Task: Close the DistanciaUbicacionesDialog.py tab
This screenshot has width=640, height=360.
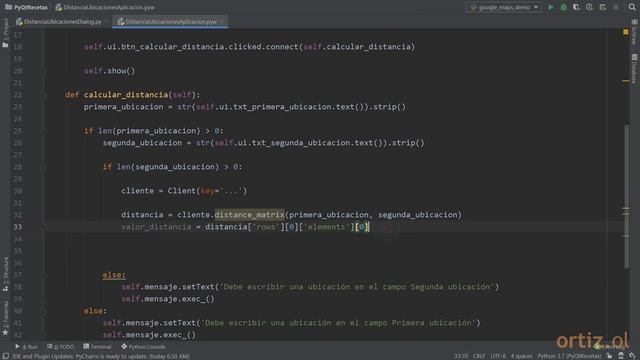Action: [107, 22]
